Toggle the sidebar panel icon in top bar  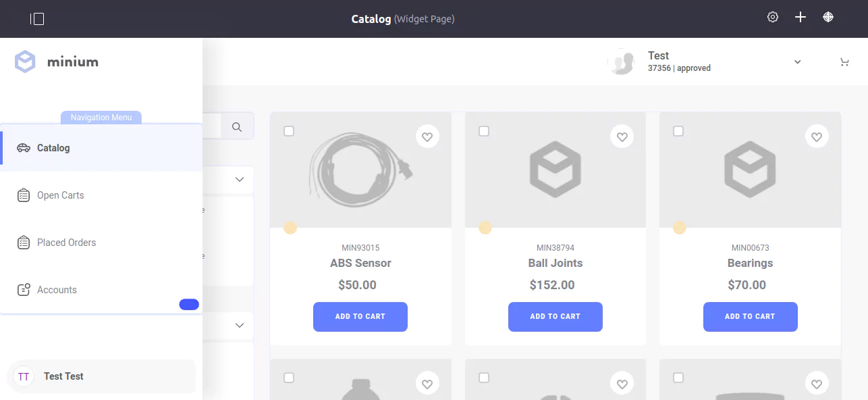click(x=37, y=19)
